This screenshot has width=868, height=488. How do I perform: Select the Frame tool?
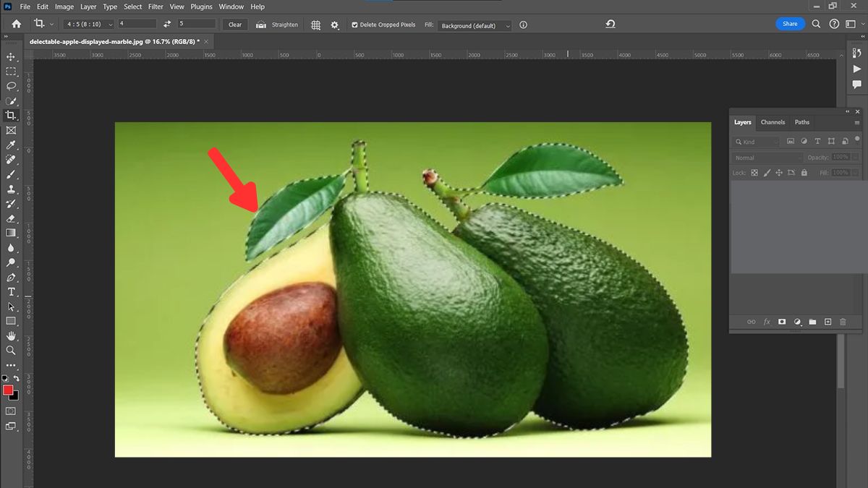(11, 130)
